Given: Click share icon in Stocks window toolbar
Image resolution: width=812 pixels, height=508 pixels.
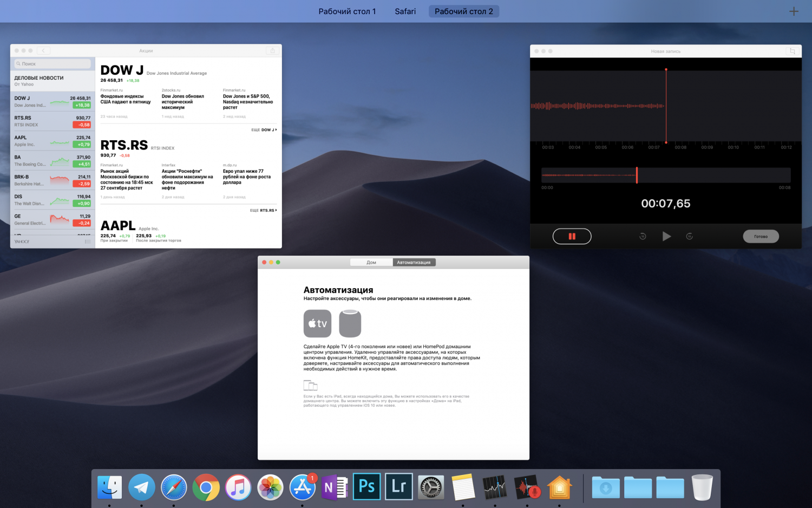Looking at the screenshot, I should 272,50.
